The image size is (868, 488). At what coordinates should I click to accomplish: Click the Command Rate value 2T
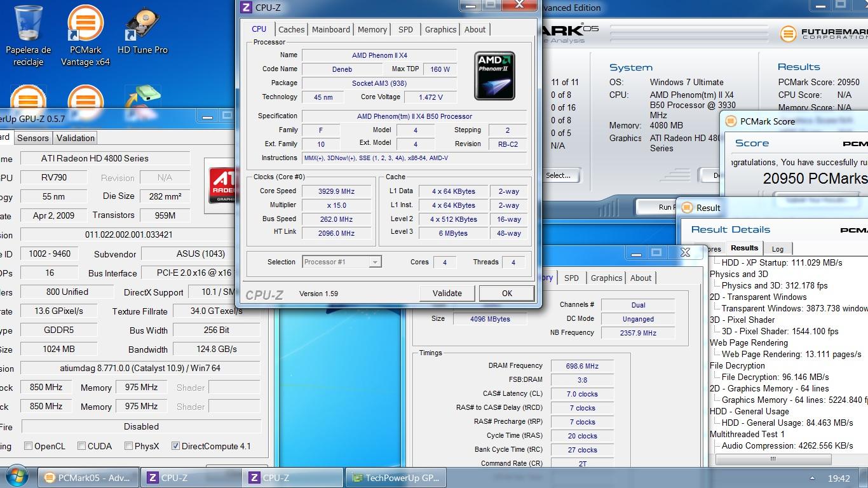pyautogui.click(x=582, y=464)
